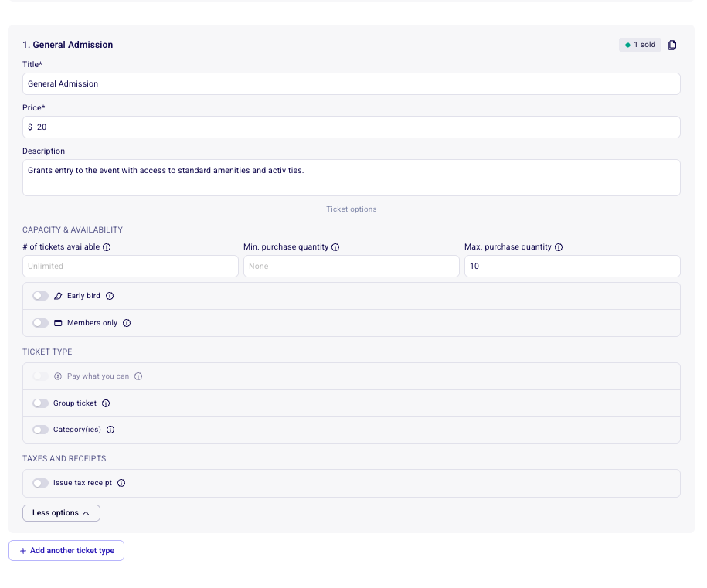Open info icon for tickets available

(x=107, y=247)
